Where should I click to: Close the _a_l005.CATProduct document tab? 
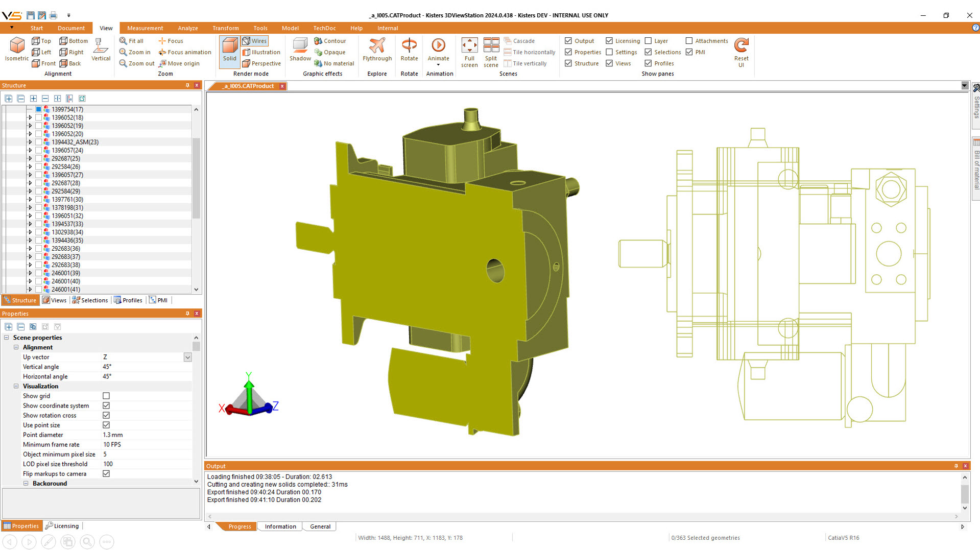tap(282, 86)
